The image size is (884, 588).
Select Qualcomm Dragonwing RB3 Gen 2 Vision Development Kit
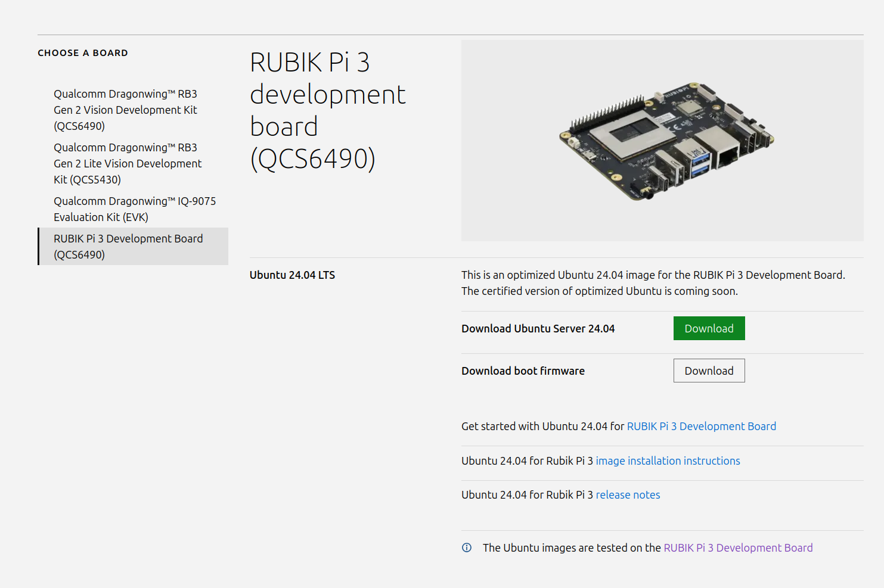[125, 110]
